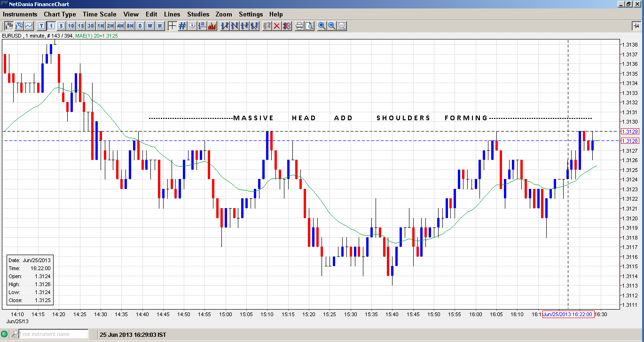This screenshot has width=644, height=342.
Task: Select daily time scale button D
Action: [140, 26]
